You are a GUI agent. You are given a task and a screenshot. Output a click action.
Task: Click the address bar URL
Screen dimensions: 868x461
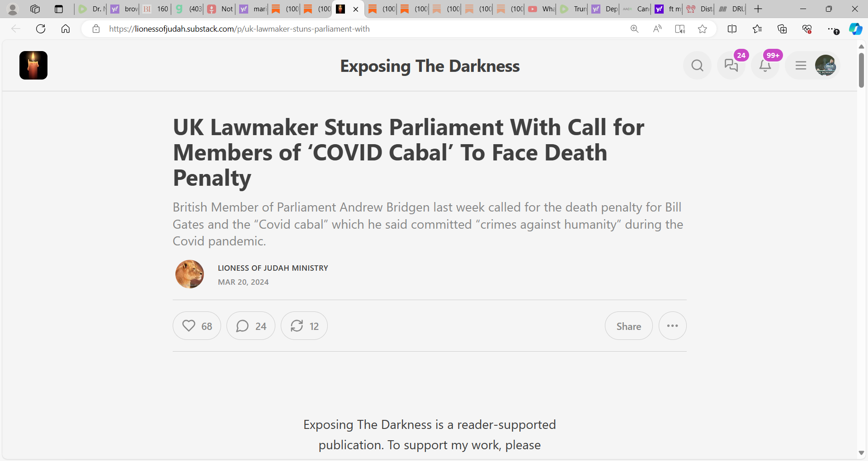point(240,29)
